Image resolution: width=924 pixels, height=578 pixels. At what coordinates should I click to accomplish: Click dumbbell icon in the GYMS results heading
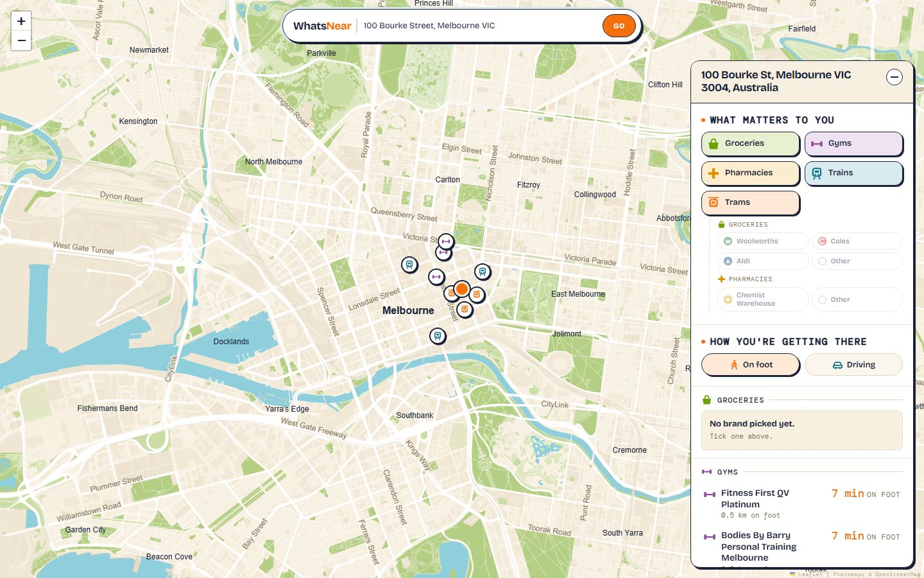click(706, 472)
